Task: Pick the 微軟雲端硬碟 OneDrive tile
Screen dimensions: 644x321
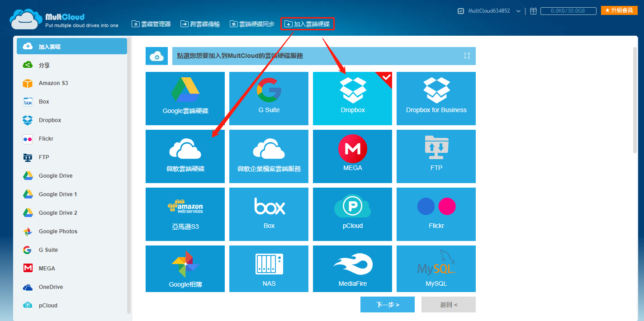Action: tap(185, 156)
